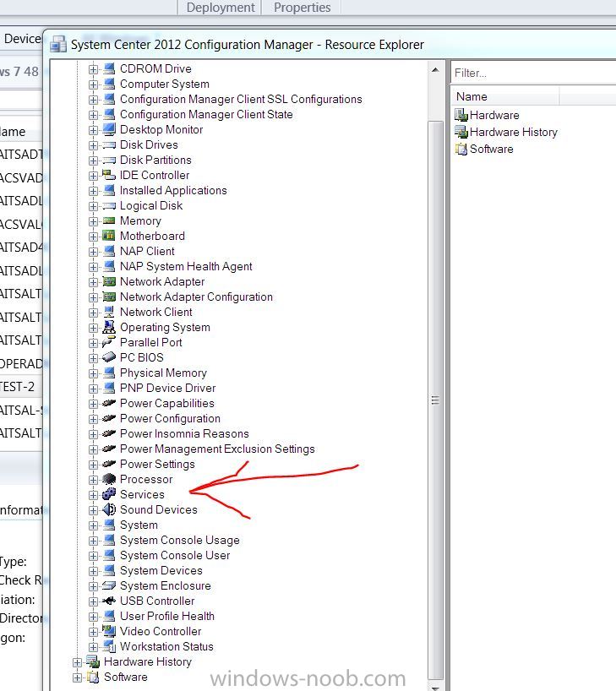
Task: Sort by the Name column header
Action: (x=504, y=96)
